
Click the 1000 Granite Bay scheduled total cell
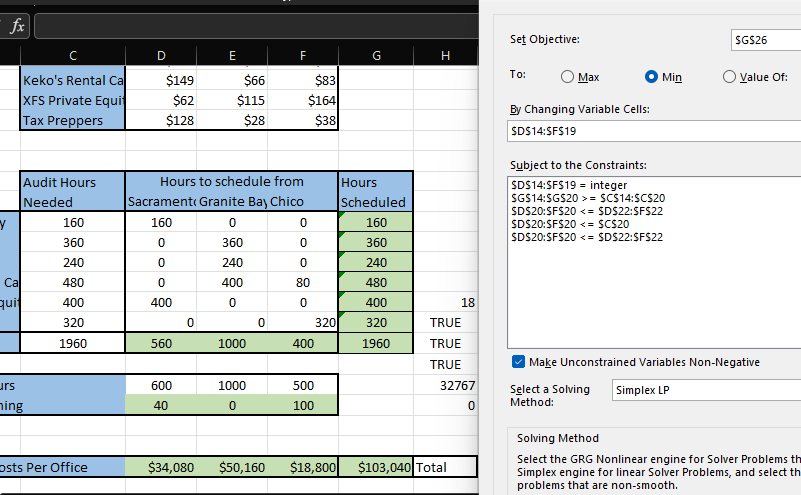point(232,343)
